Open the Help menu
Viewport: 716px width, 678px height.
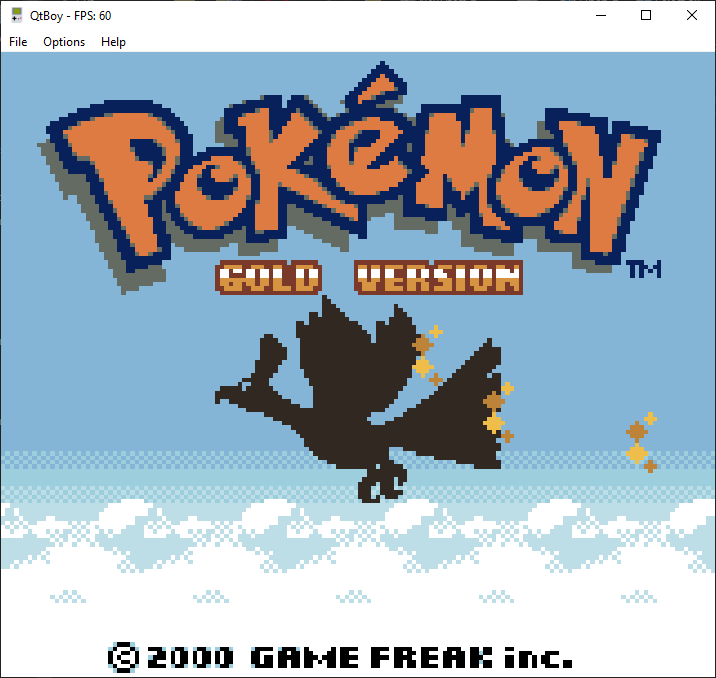113,42
